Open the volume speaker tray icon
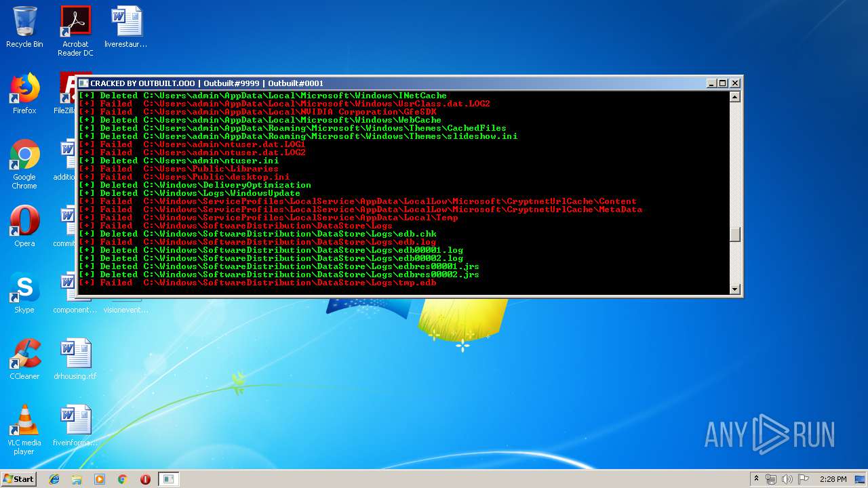Viewport: 868px width, 488px height. click(x=787, y=479)
